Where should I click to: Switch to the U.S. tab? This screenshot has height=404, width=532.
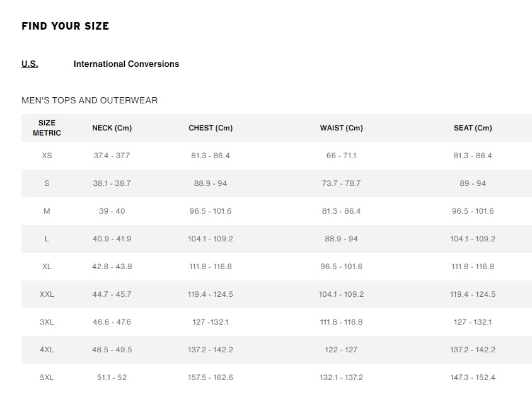point(30,64)
